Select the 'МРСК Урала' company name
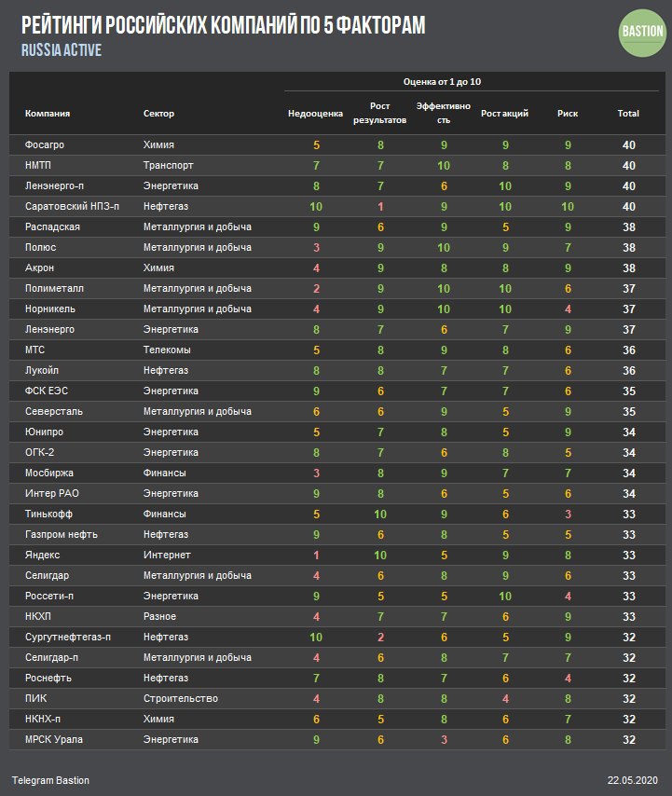This screenshot has width=672, height=796. [54, 740]
